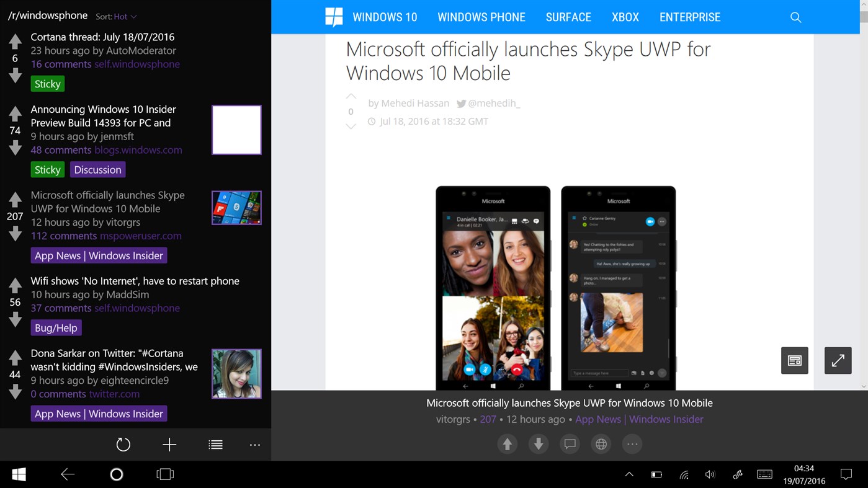Click the Sticky tag on Cortana thread
This screenshot has height=488, width=868.
click(47, 83)
